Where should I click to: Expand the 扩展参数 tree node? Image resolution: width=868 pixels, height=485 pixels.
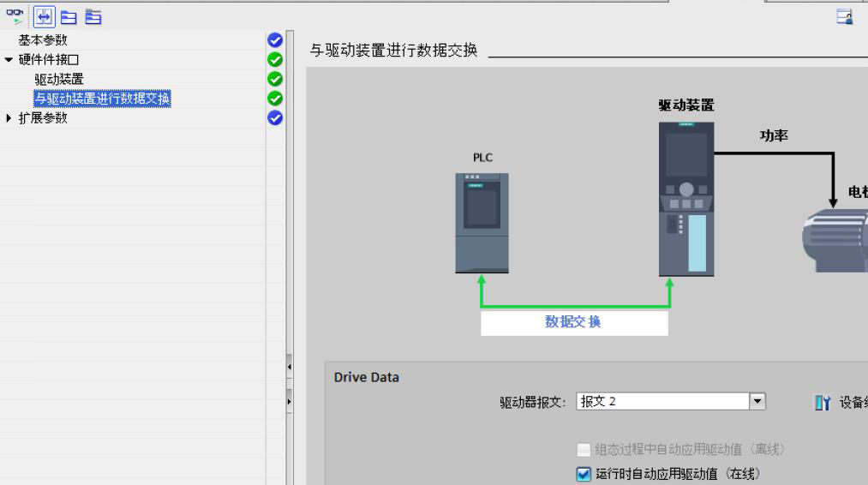click(9, 118)
